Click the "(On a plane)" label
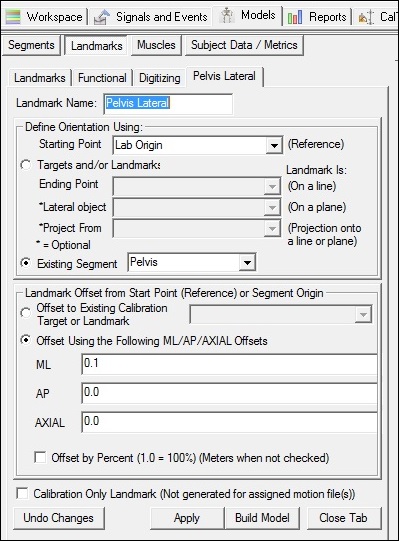Viewport: 399px width, 541px height. (317, 207)
